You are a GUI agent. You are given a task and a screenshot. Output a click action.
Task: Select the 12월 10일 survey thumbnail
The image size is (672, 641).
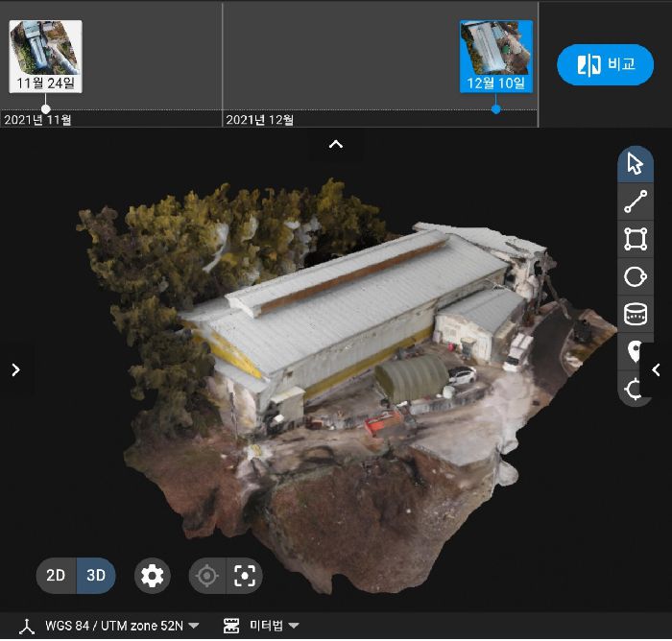[495, 56]
